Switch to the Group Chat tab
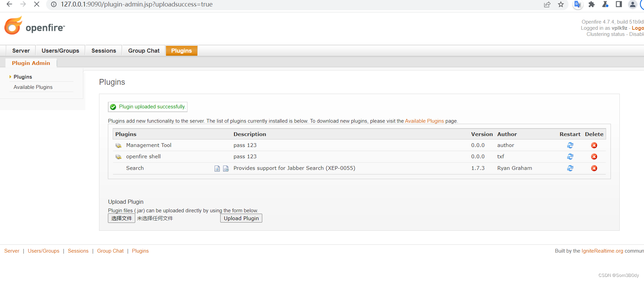Screen dimensions: 644x281 144,51
